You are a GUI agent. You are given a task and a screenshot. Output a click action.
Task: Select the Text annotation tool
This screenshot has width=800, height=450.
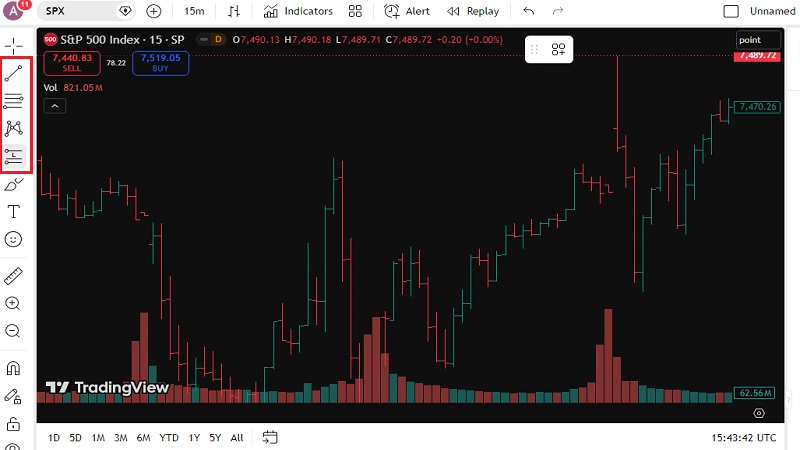coord(14,211)
